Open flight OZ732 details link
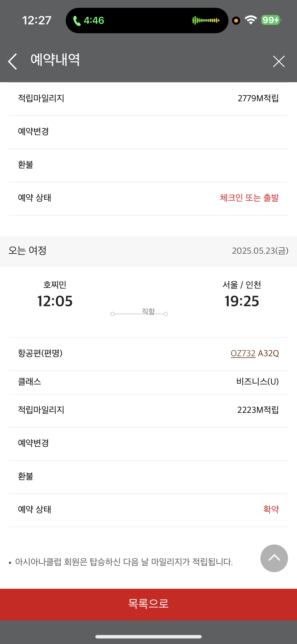Viewport: 297px width, 644px height. tap(243, 353)
